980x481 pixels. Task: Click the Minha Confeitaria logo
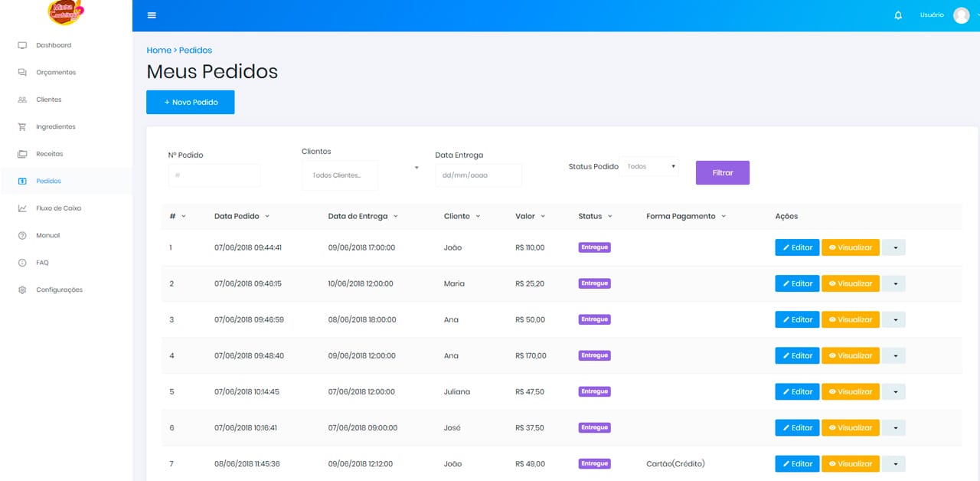point(66,11)
